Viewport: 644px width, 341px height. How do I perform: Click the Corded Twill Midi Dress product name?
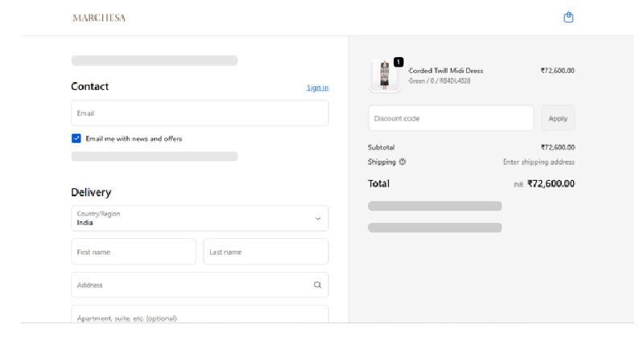pyautogui.click(x=446, y=71)
